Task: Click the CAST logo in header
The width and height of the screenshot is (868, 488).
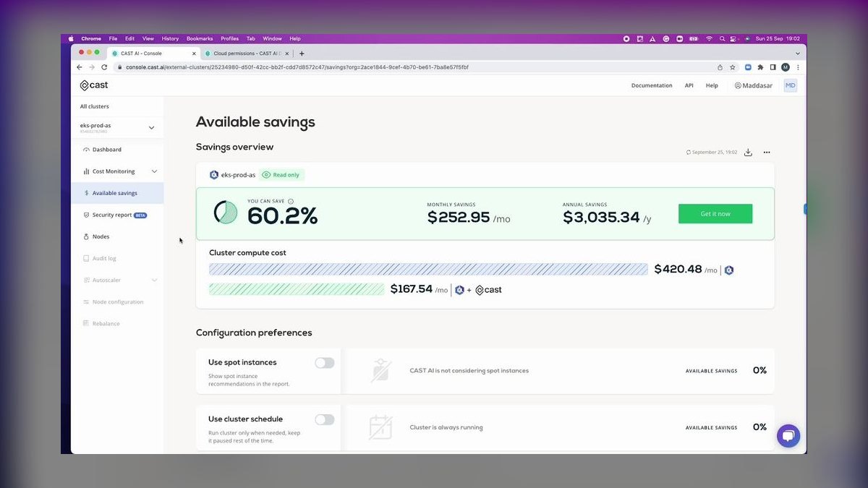Action: 94,85
